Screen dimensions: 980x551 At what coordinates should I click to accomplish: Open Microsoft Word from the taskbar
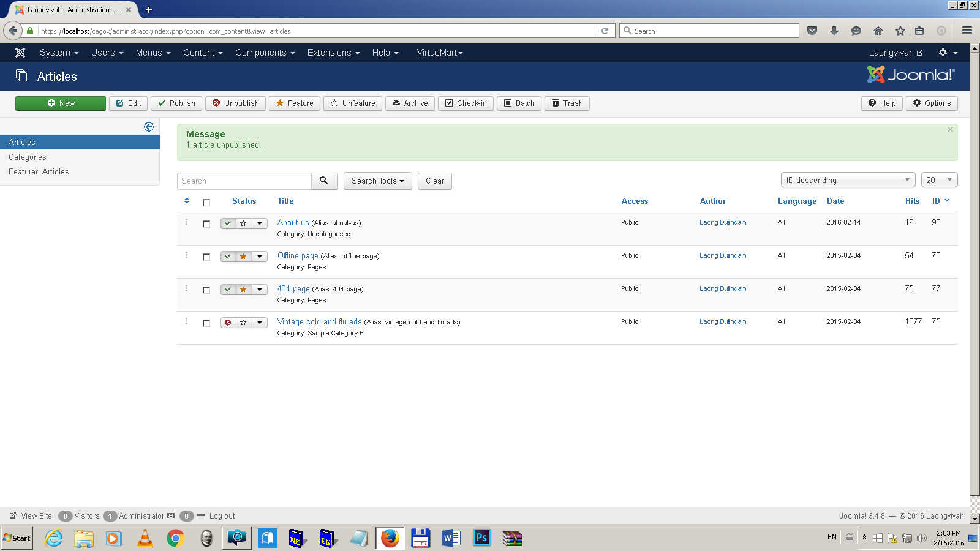coord(451,538)
